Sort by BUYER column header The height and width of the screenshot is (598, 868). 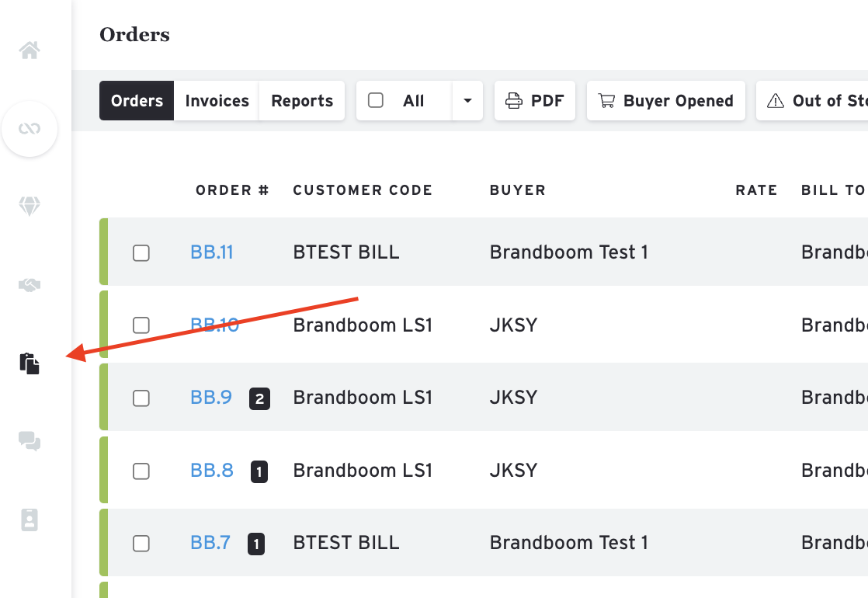[518, 190]
